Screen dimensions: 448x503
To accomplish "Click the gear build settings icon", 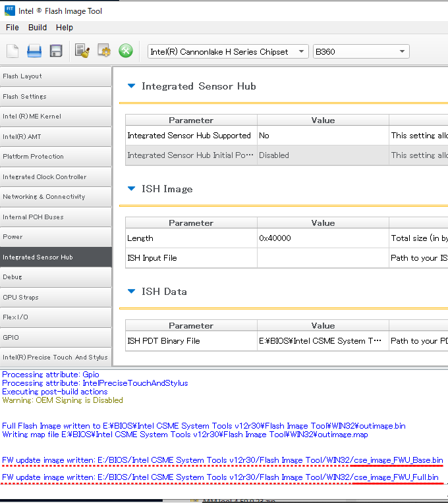I will (x=104, y=51).
